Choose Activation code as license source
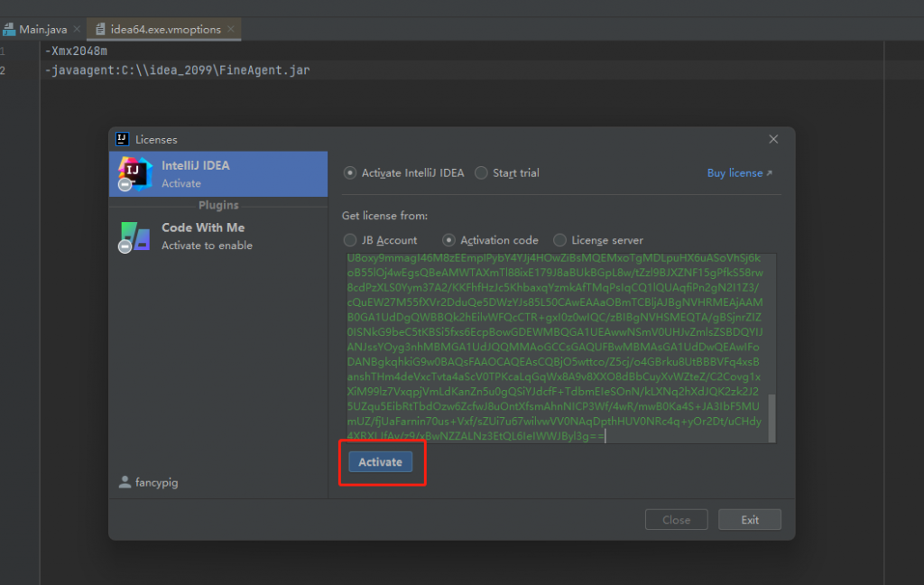The height and width of the screenshot is (585, 924). tap(448, 240)
